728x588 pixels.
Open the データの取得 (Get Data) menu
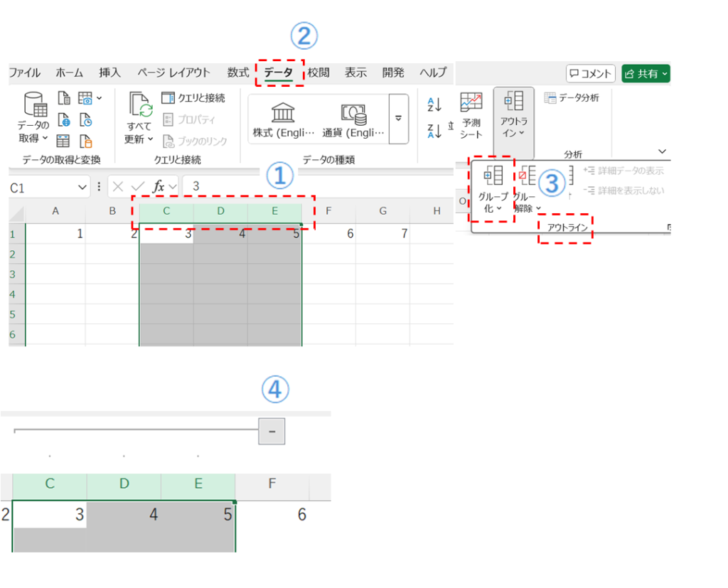click(x=33, y=117)
